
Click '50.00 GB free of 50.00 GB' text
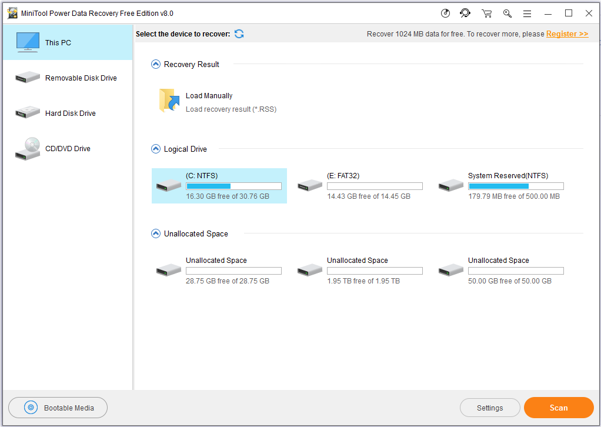[510, 281]
